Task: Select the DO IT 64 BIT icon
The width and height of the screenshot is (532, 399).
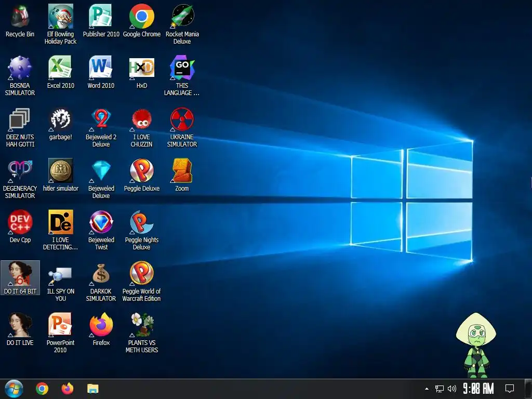Action: pos(20,278)
